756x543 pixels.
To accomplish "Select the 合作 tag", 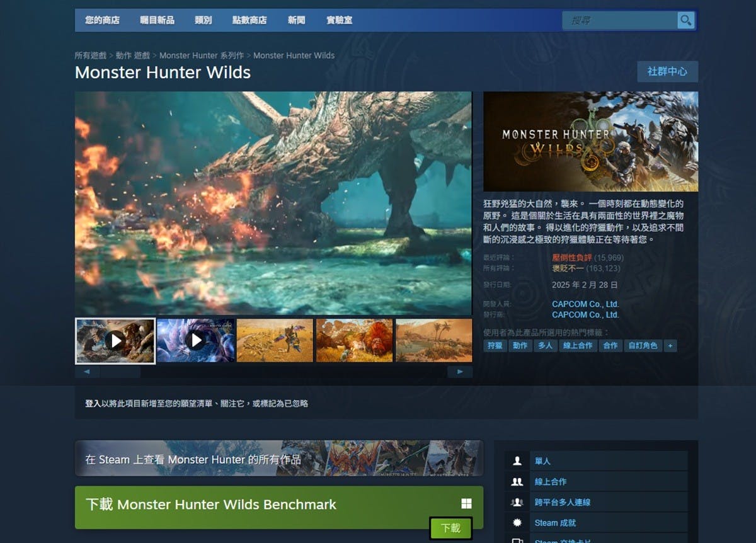I will click(x=610, y=346).
